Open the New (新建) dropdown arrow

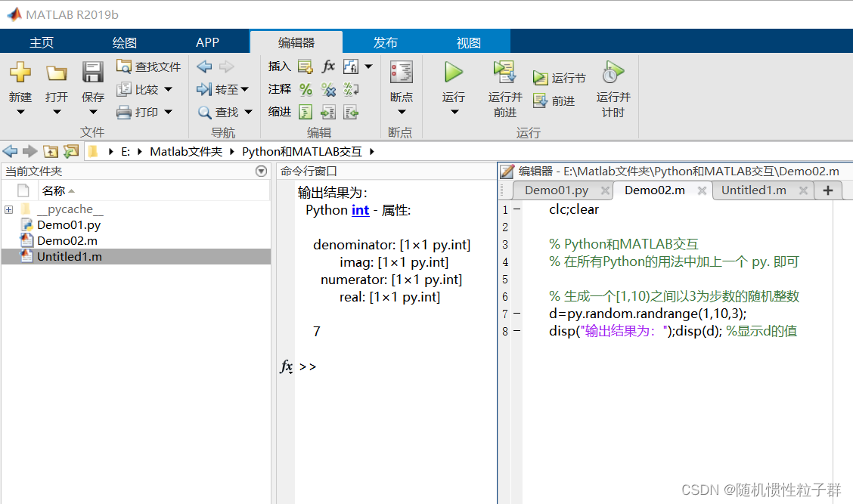point(20,112)
